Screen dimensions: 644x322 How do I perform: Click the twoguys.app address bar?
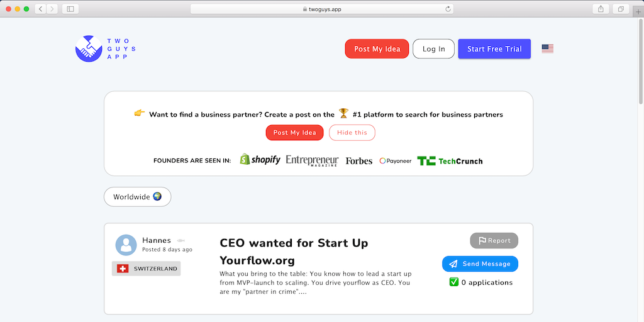tap(321, 9)
